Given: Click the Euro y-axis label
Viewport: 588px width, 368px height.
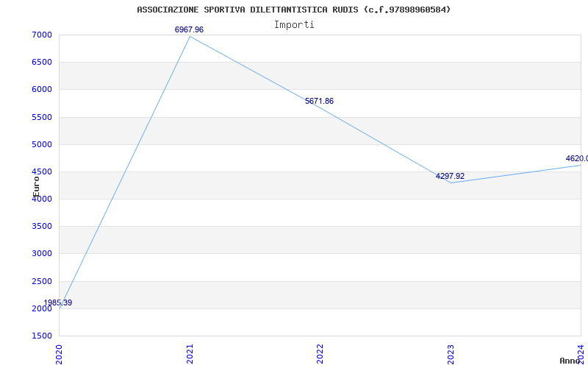Looking at the screenshot, I should pyautogui.click(x=36, y=187).
